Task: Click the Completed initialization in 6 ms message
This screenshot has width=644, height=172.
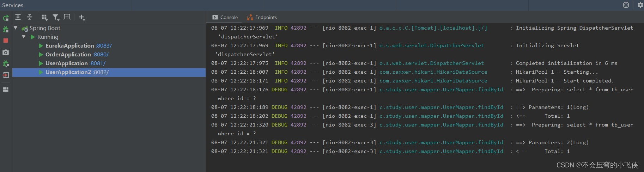Action: coord(566,63)
